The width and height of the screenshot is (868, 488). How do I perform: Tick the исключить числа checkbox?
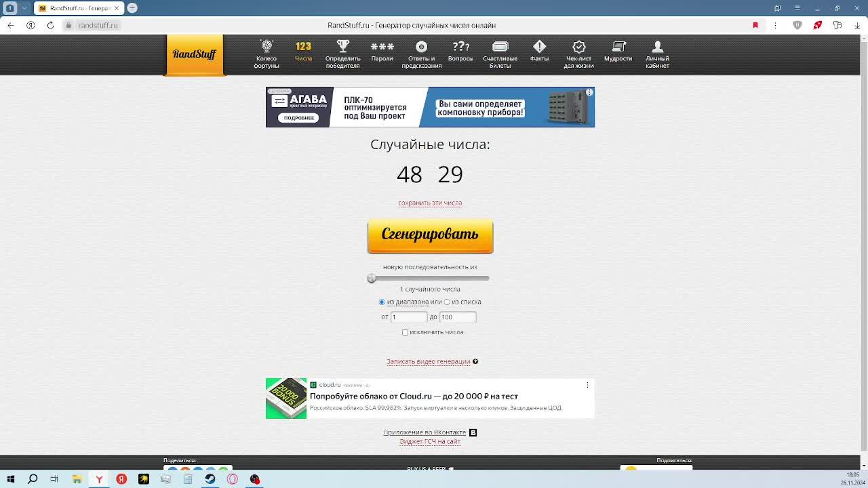pos(405,332)
